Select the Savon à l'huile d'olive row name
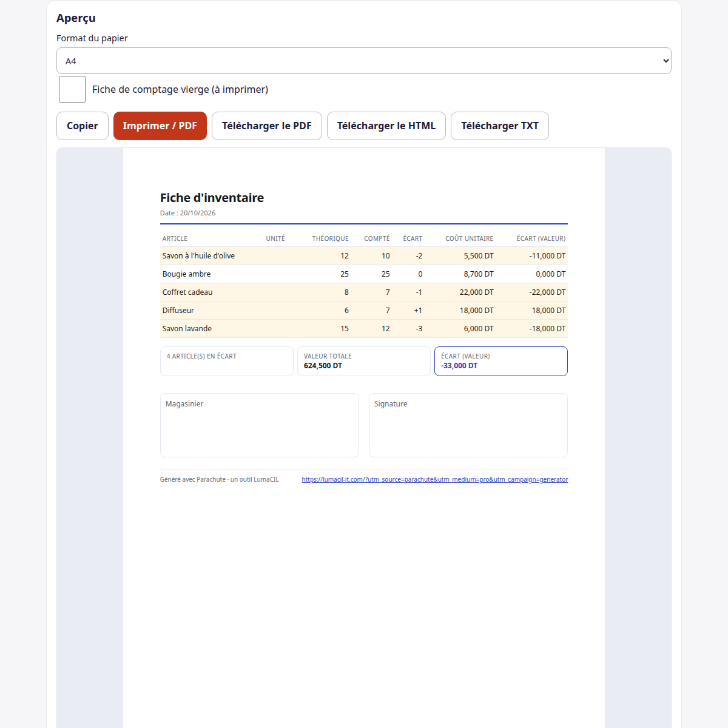 pos(198,256)
